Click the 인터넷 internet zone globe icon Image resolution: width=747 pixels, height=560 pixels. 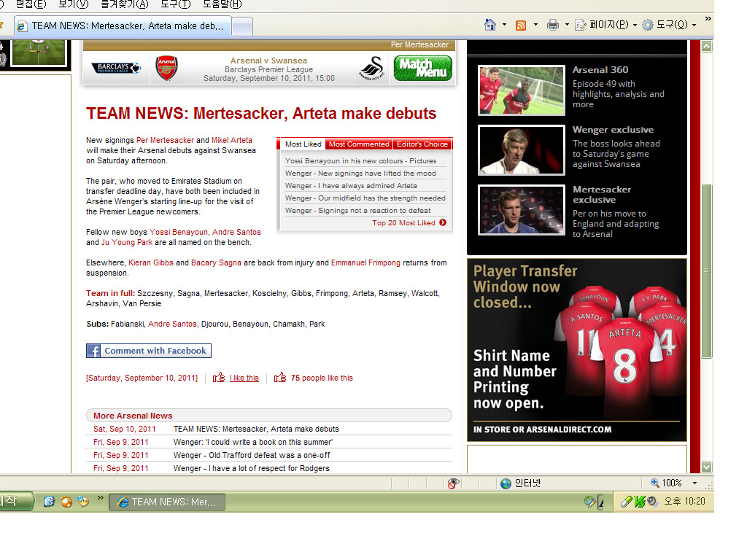(x=506, y=483)
